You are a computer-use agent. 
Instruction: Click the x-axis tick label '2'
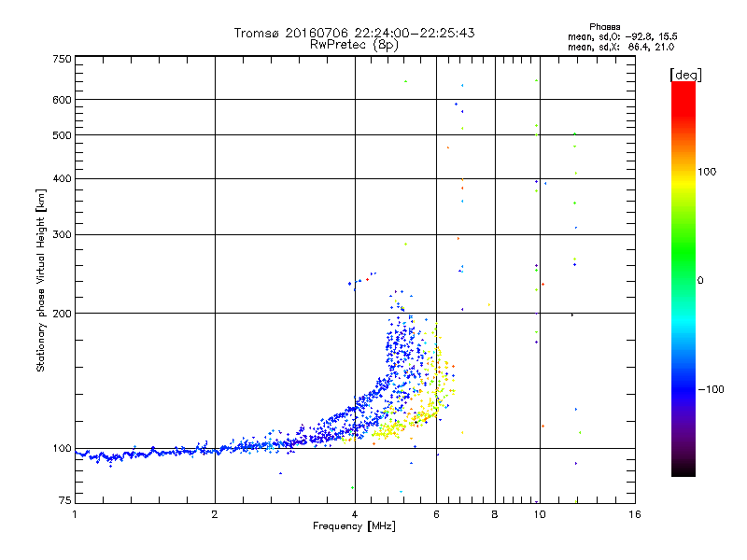pyautogui.click(x=215, y=514)
